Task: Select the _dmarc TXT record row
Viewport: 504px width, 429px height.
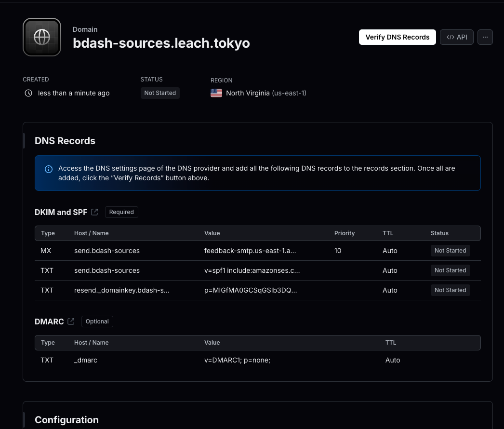Action: pos(237,360)
